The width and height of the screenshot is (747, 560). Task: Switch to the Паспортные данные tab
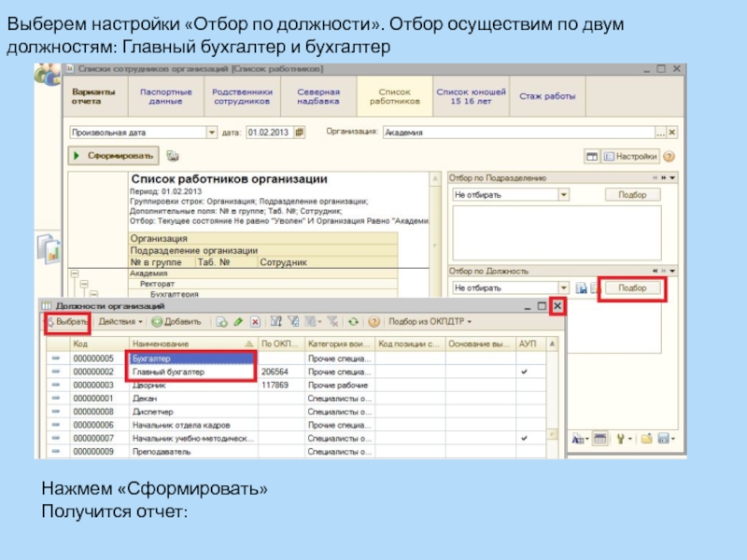[x=165, y=97]
